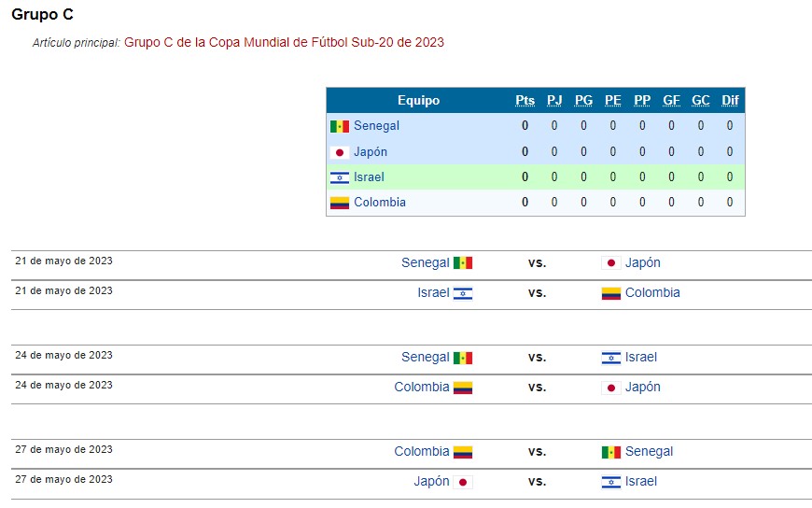The image size is (812, 508).
Task: Click the Japan flag in standings table
Action: pos(340,152)
